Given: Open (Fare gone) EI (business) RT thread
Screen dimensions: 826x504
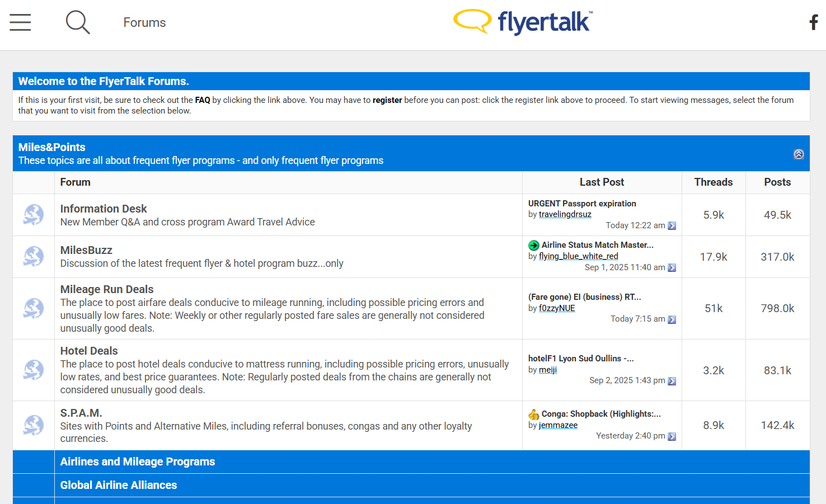Looking at the screenshot, I should [x=585, y=297].
